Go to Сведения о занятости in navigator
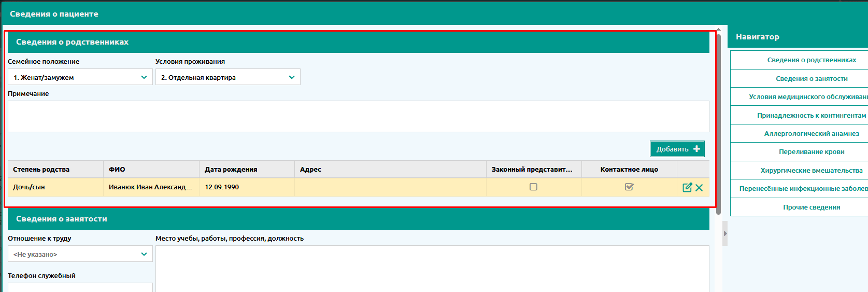Screen dimensions: 868x292 [x=811, y=79]
